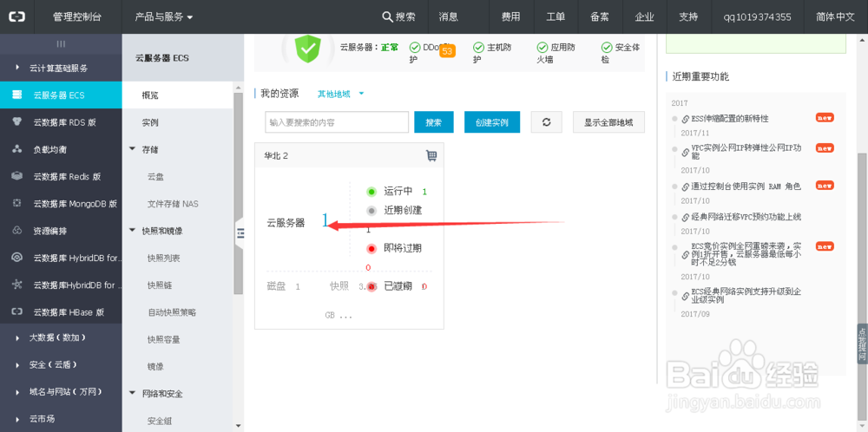Click the 创建实例 button
Image resolution: width=868 pixels, height=432 pixels.
492,122
